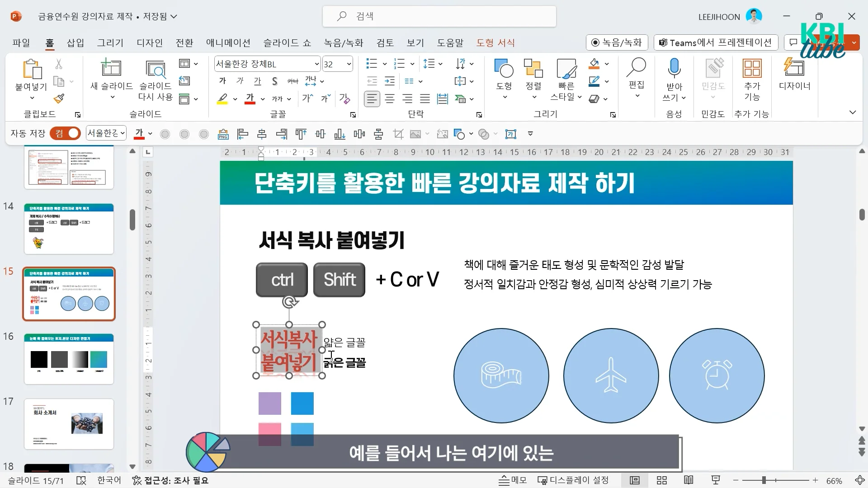
Task: Click Present in Teams button
Action: [716, 42]
